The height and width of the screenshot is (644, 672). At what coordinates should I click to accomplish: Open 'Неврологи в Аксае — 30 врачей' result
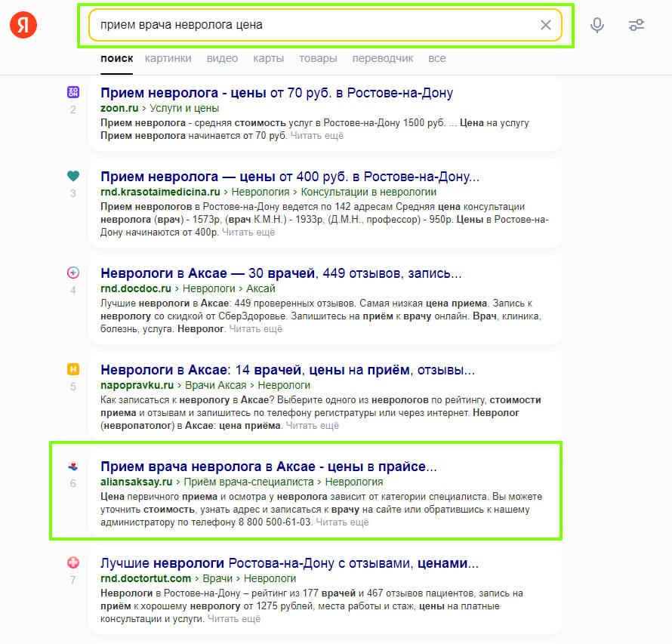pyautogui.click(x=281, y=273)
